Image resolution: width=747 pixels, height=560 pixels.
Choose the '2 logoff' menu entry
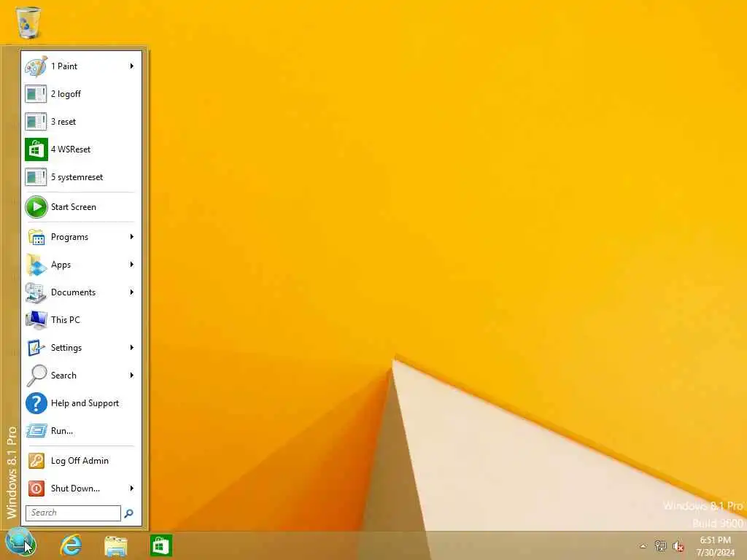click(x=81, y=94)
